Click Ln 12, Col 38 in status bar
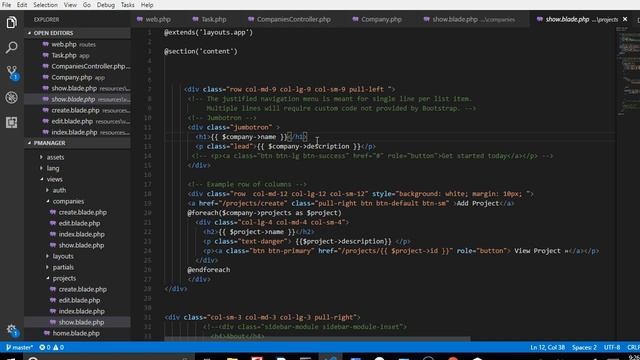The height and width of the screenshot is (360, 640). click(x=547, y=347)
